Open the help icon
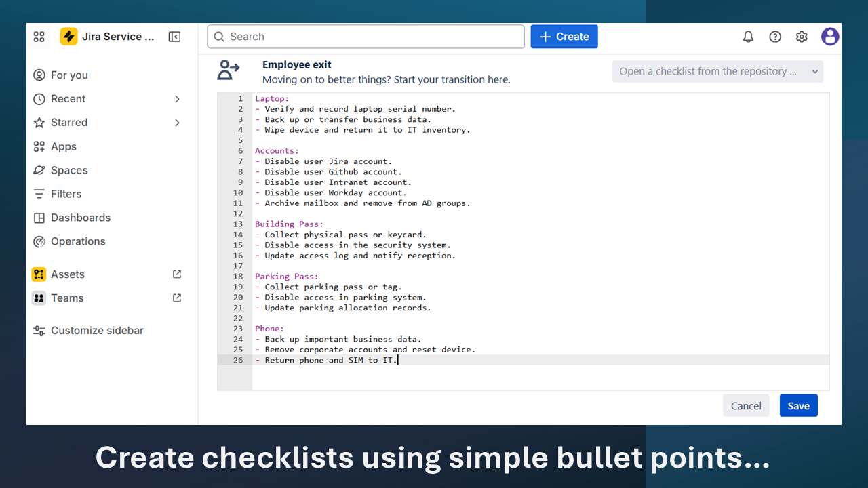The width and height of the screenshot is (868, 488). point(775,37)
